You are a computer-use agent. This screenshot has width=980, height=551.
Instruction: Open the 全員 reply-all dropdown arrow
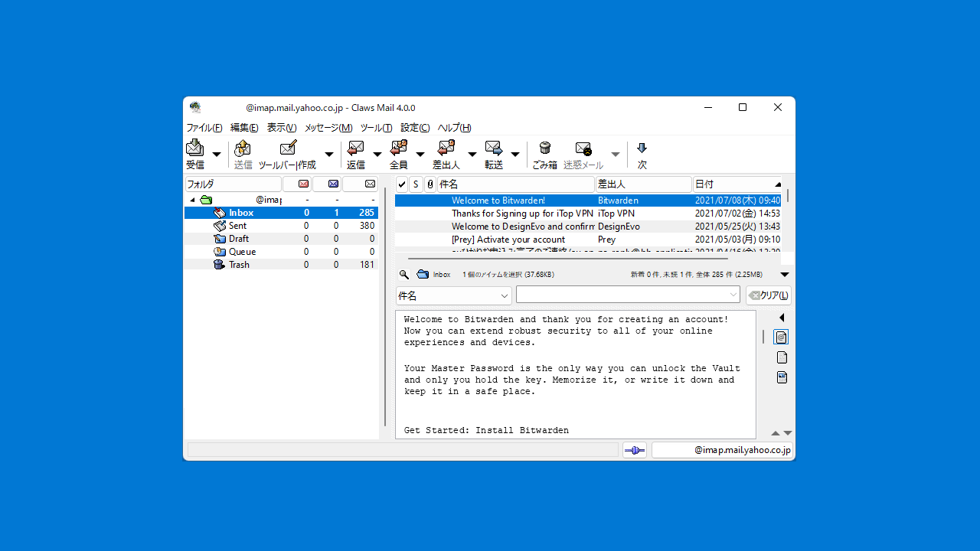click(x=420, y=154)
